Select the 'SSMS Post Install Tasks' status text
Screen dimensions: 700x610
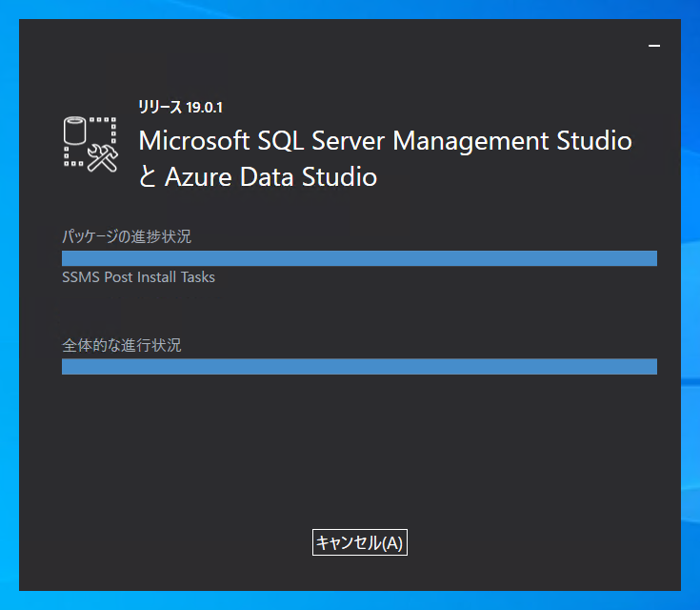[138, 277]
